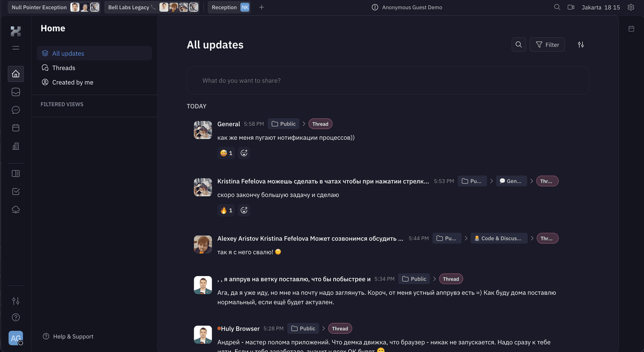Toggle the laughing emoji reaction on General post

tap(226, 153)
